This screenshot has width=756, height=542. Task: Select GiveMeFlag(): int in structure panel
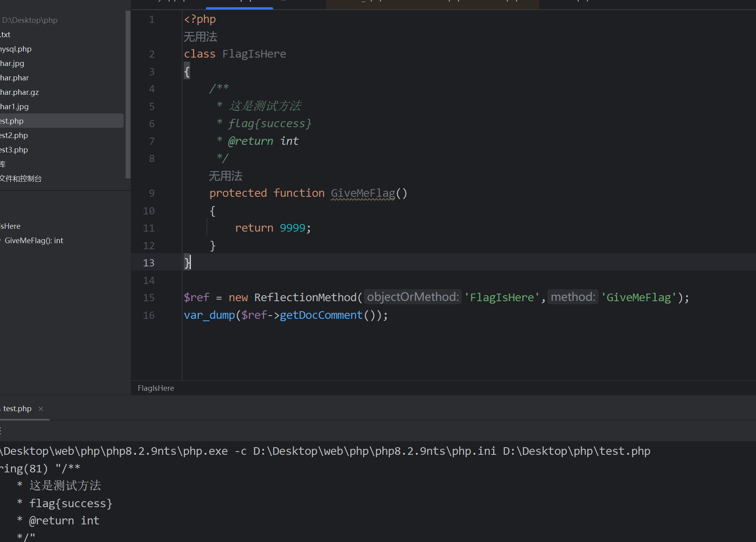pos(34,240)
